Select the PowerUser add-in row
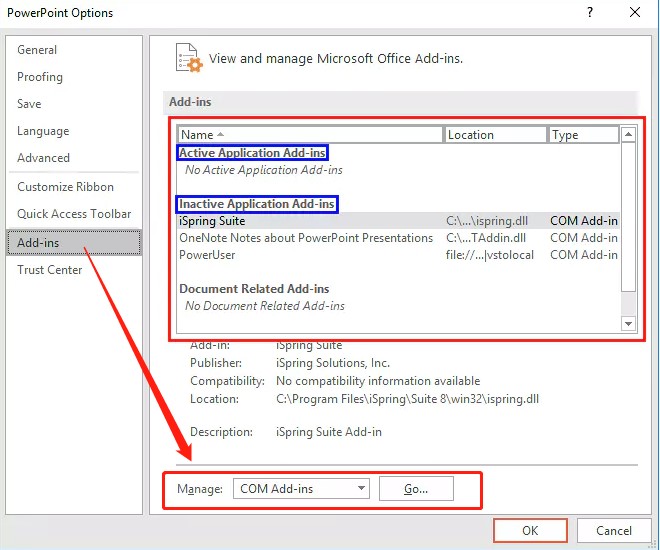This screenshot has height=550, width=660. point(398,255)
